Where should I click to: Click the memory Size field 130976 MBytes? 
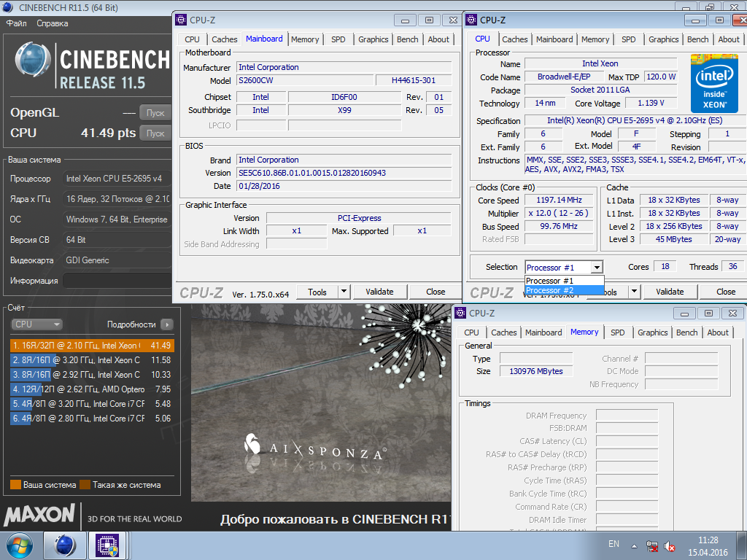[536, 371]
